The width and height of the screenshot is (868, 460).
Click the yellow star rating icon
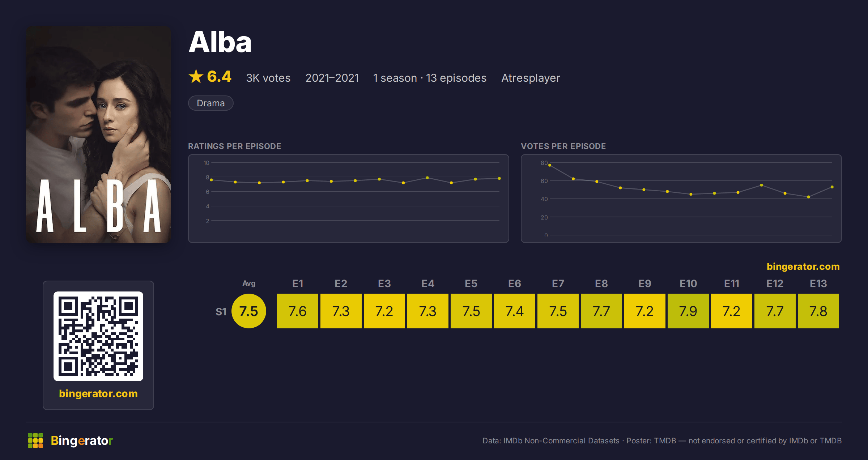pos(196,77)
